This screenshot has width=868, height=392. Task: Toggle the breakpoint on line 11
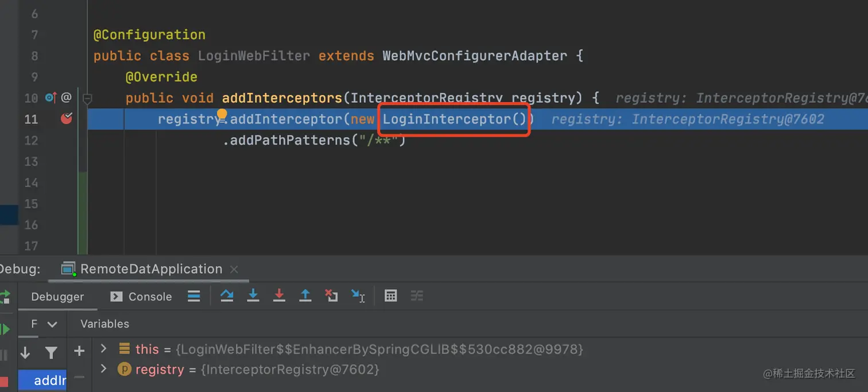tap(67, 119)
